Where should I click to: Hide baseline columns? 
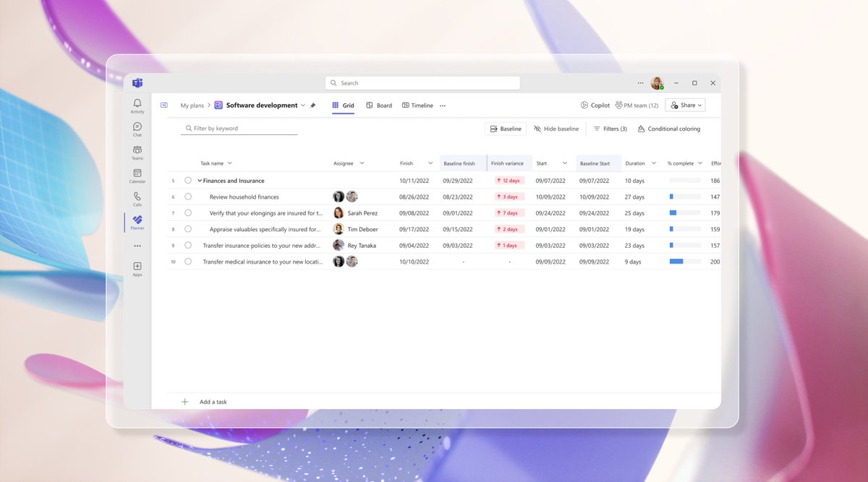556,129
